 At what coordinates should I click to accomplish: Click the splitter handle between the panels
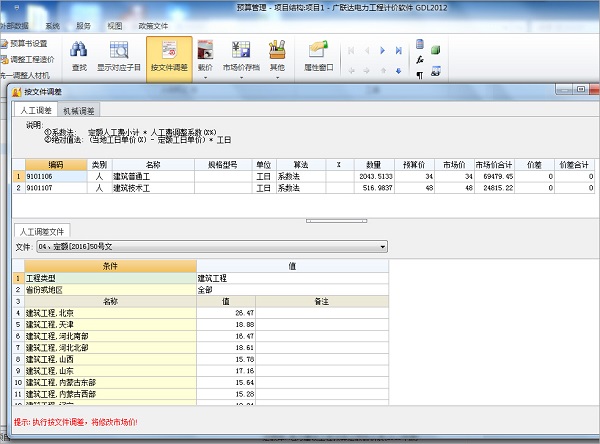[x=336, y=221]
